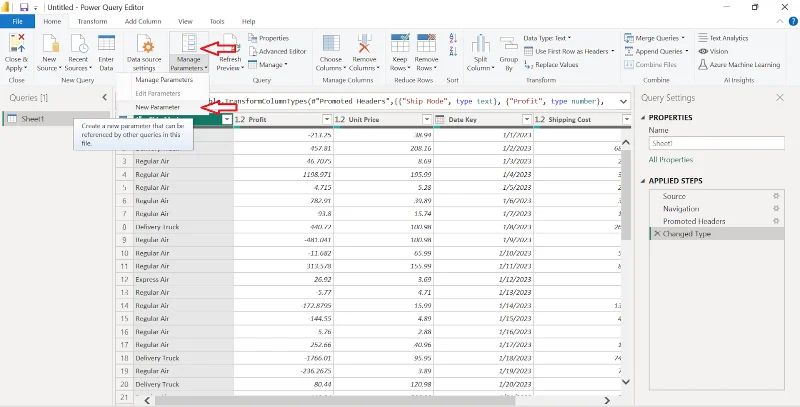This screenshot has width=800, height=407.
Task: Switch to the Tools tab
Action: pyautogui.click(x=217, y=21)
